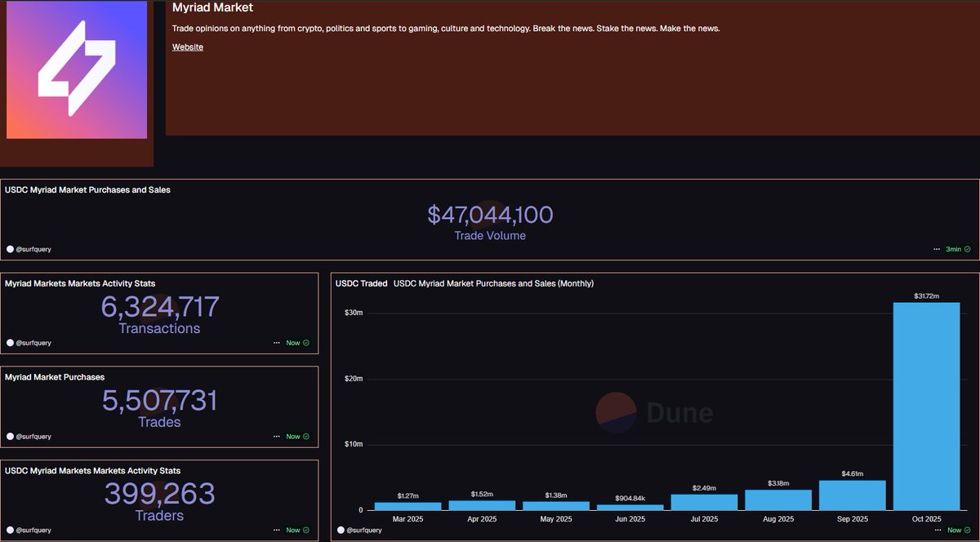Screen dimensions: 980x542
Task: Click the Trade Volume caption
Action: (490, 236)
